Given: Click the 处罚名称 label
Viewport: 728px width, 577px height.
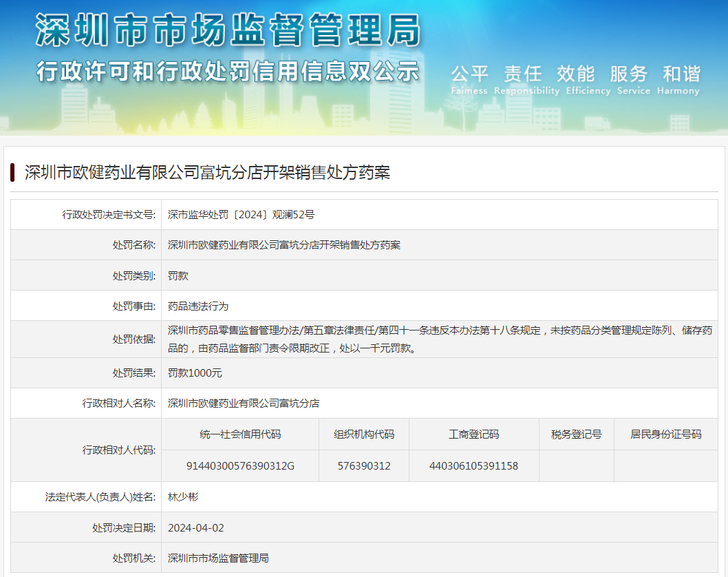Looking at the screenshot, I should pos(133,245).
